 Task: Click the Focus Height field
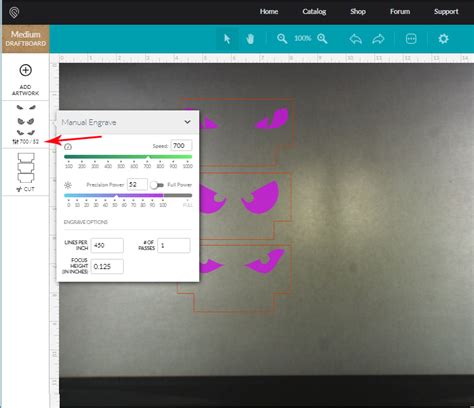(107, 267)
